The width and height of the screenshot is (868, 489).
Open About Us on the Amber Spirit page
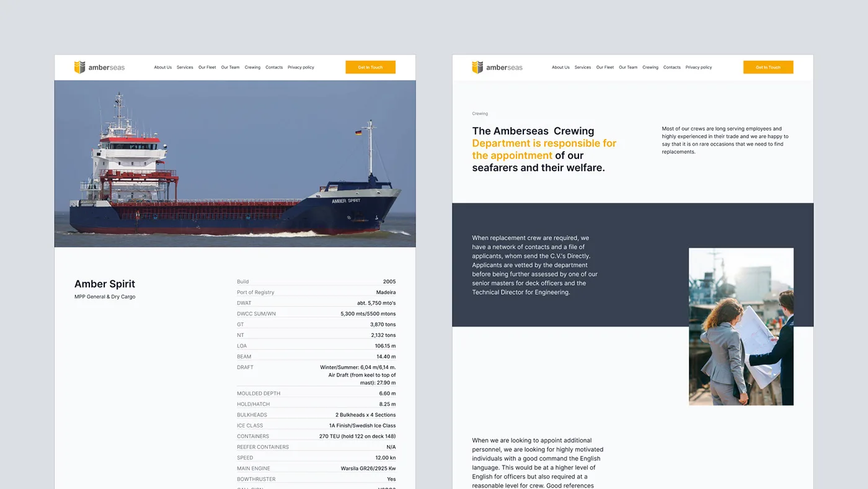[163, 67]
